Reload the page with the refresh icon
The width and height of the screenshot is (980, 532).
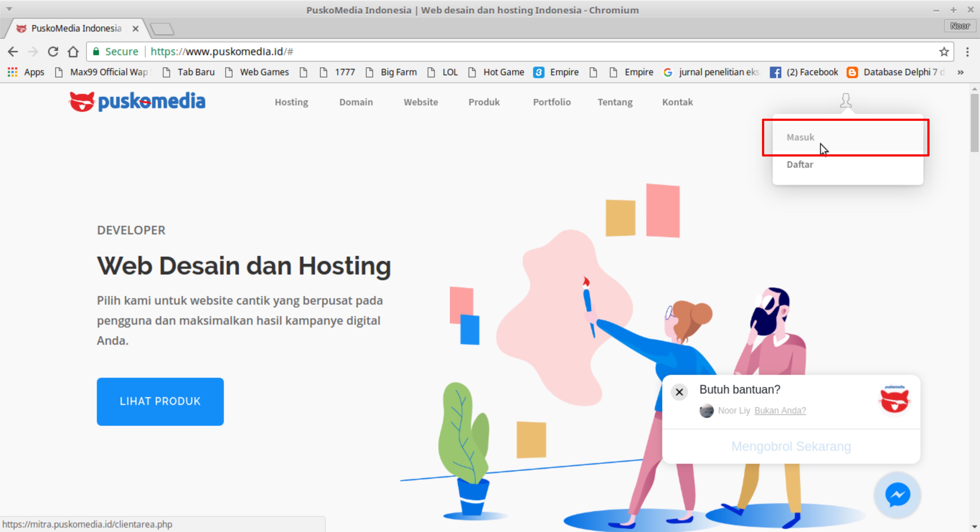(x=53, y=51)
